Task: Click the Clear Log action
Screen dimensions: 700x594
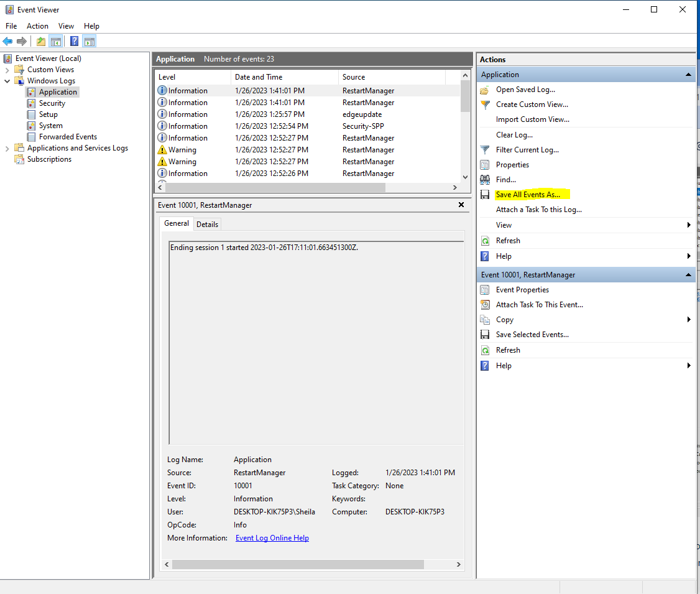Action: tap(513, 135)
